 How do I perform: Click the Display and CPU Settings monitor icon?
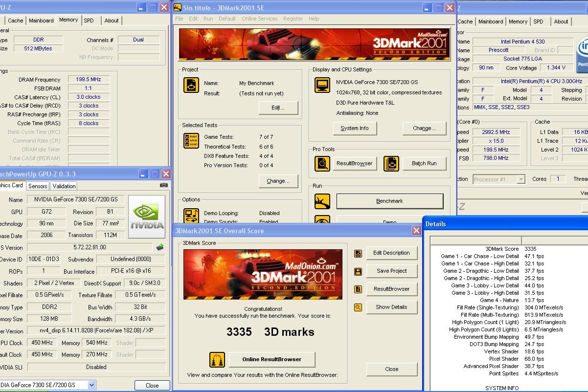click(322, 85)
